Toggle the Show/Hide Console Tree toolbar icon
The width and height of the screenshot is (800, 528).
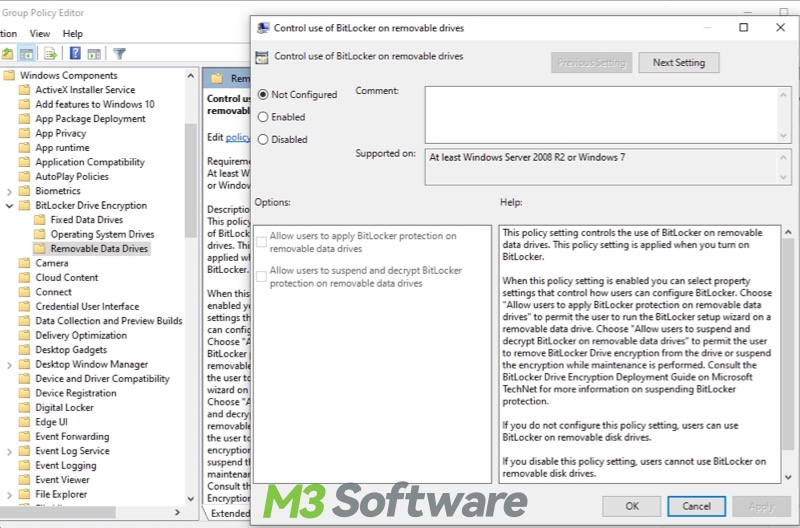click(x=26, y=54)
